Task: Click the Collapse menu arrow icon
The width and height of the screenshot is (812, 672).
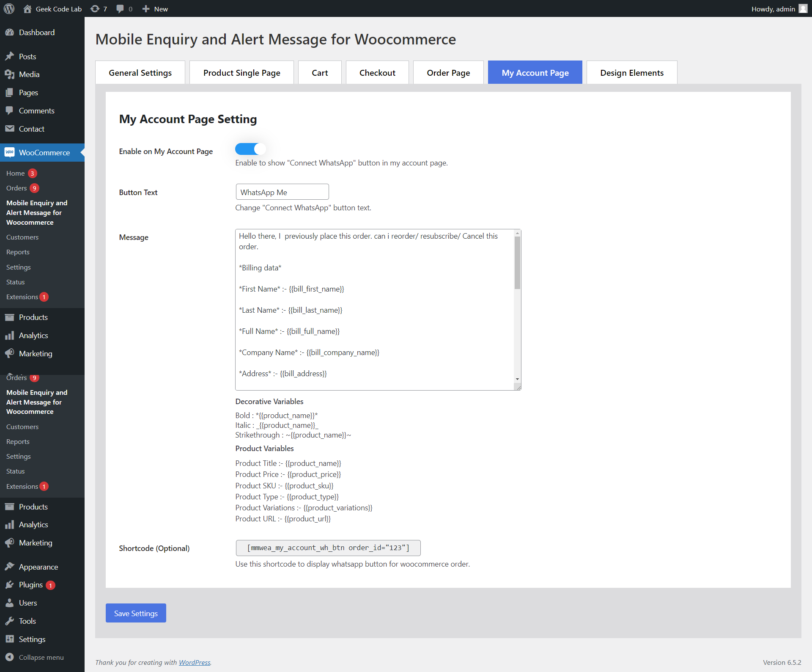Action: coord(10,657)
